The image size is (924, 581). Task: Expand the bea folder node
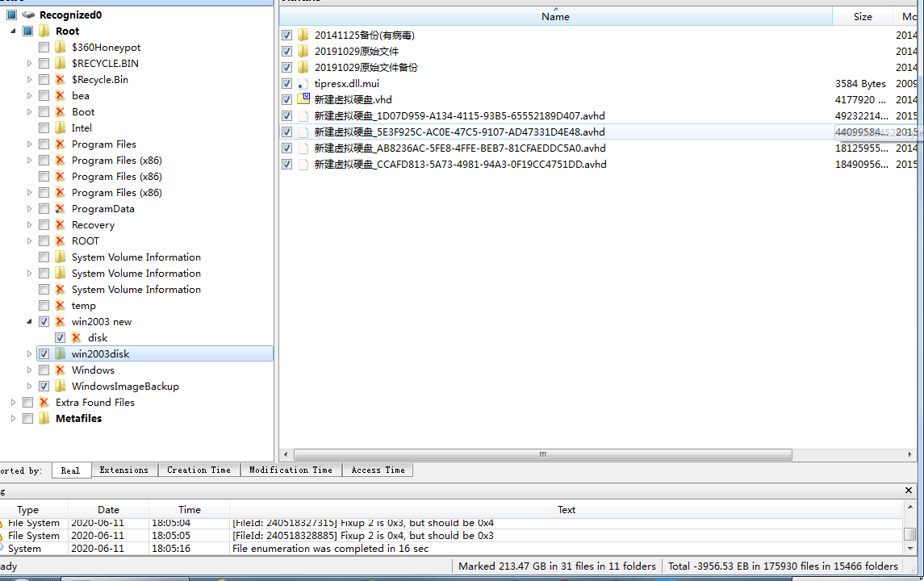point(30,95)
